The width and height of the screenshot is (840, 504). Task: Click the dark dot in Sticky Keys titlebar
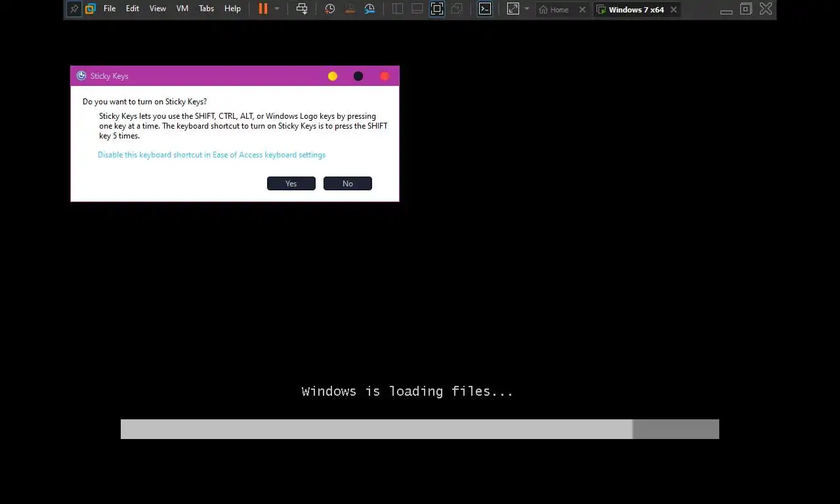(358, 76)
